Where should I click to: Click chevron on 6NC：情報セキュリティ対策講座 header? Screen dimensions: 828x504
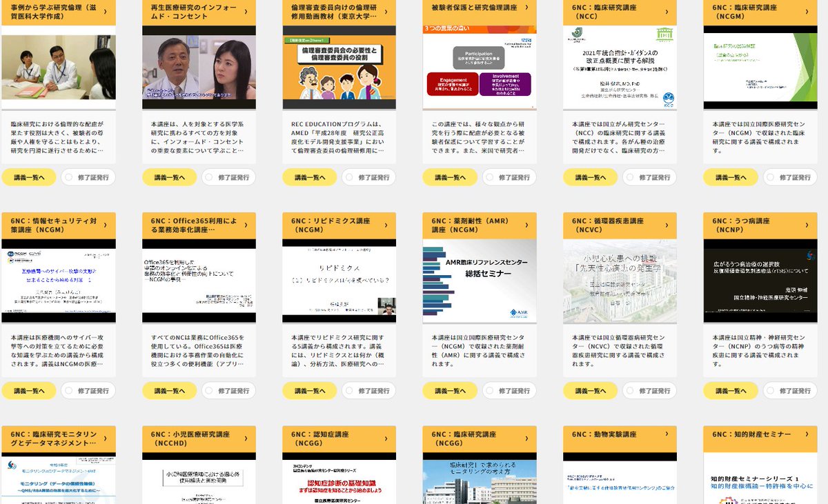point(105,225)
